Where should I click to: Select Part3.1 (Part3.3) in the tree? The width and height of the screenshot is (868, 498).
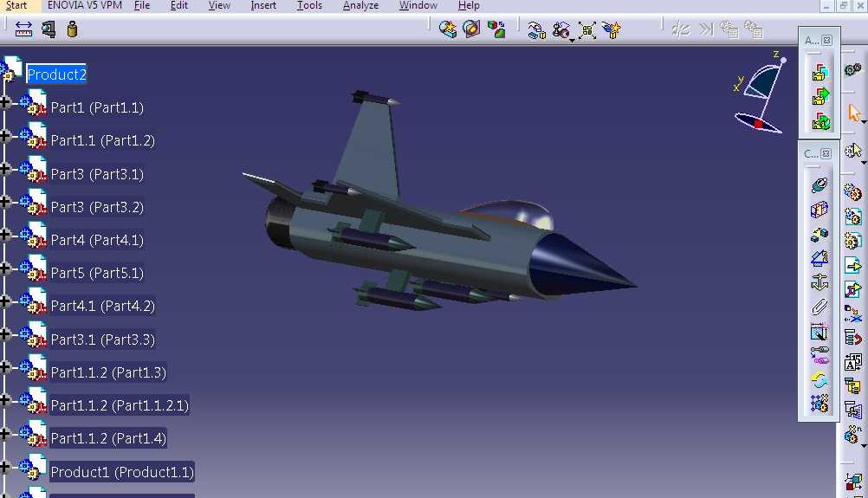pyautogui.click(x=102, y=339)
